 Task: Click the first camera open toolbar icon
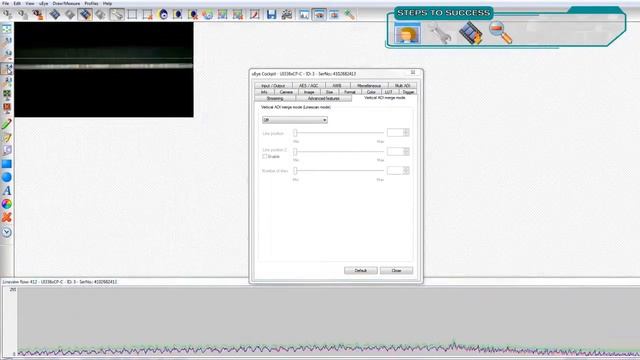(x=7, y=15)
